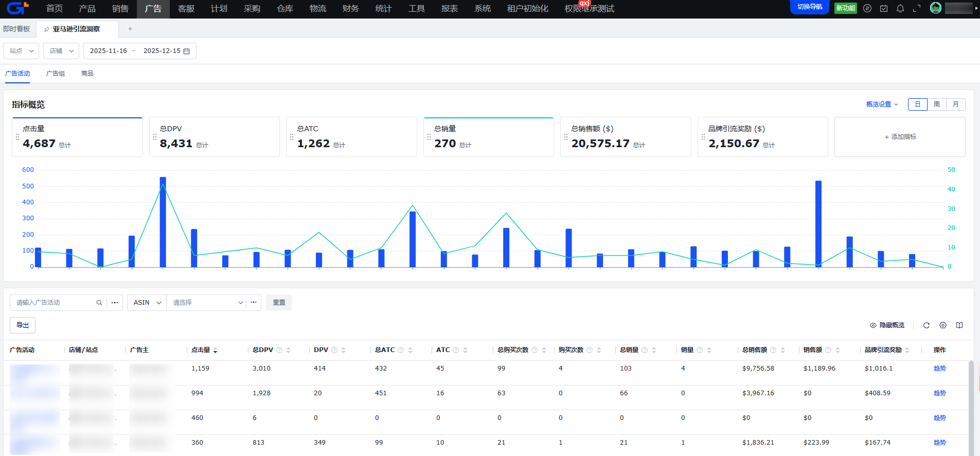The image size is (980, 456).
Task: Click the refresh icon above the table
Action: [x=926, y=325]
